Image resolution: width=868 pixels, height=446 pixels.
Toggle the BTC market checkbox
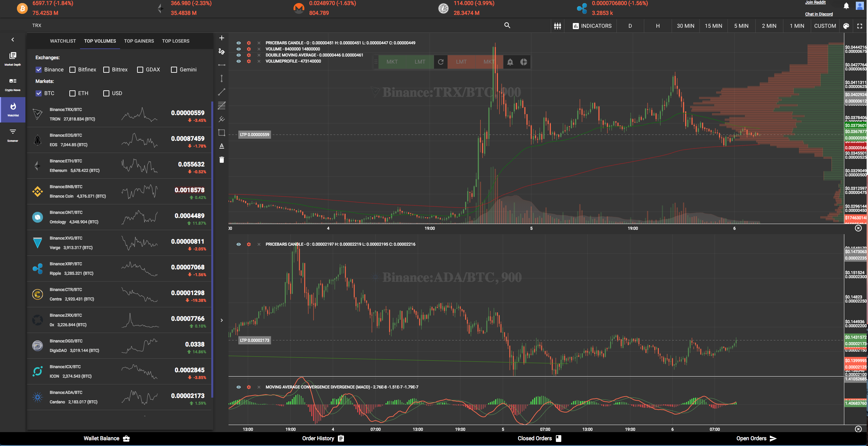(39, 93)
